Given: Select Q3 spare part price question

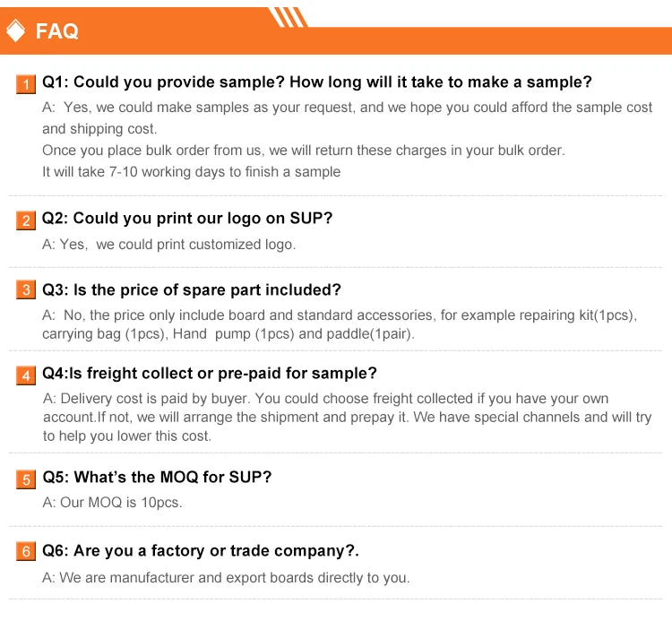Looking at the screenshot, I should [x=192, y=289].
